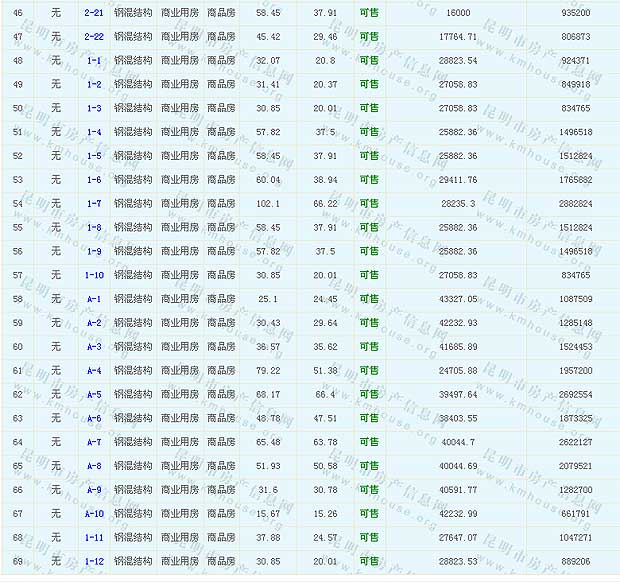The height and width of the screenshot is (582, 620).
Task: Open details for room A-5
Action: (x=94, y=394)
